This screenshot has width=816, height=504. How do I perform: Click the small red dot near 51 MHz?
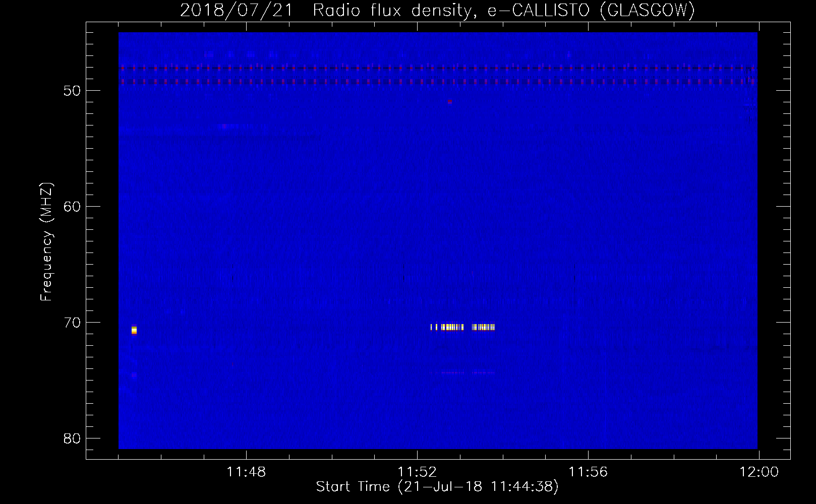pyautogui.click(x=449, y=101)
